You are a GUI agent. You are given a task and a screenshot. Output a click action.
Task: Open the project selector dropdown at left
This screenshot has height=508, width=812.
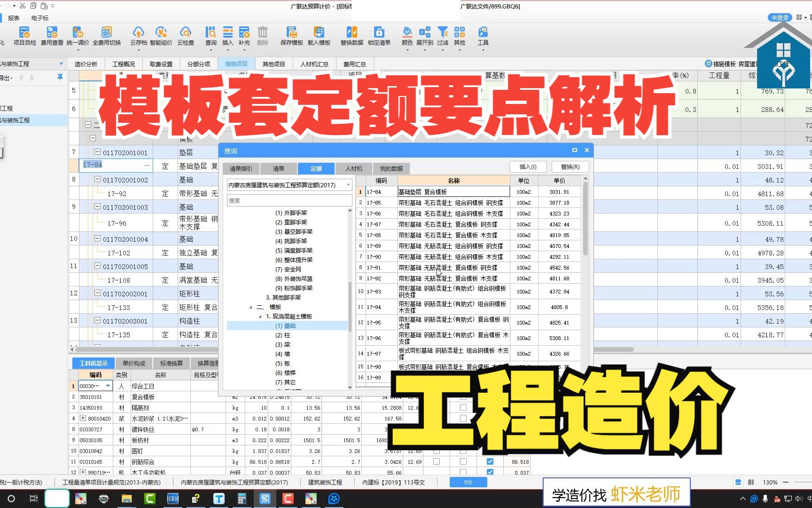coord(61,63)
